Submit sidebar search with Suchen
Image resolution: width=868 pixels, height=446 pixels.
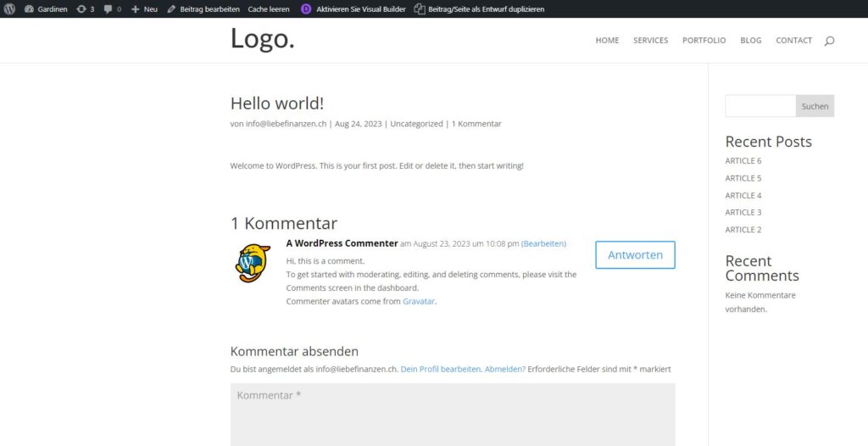point(815,106)
